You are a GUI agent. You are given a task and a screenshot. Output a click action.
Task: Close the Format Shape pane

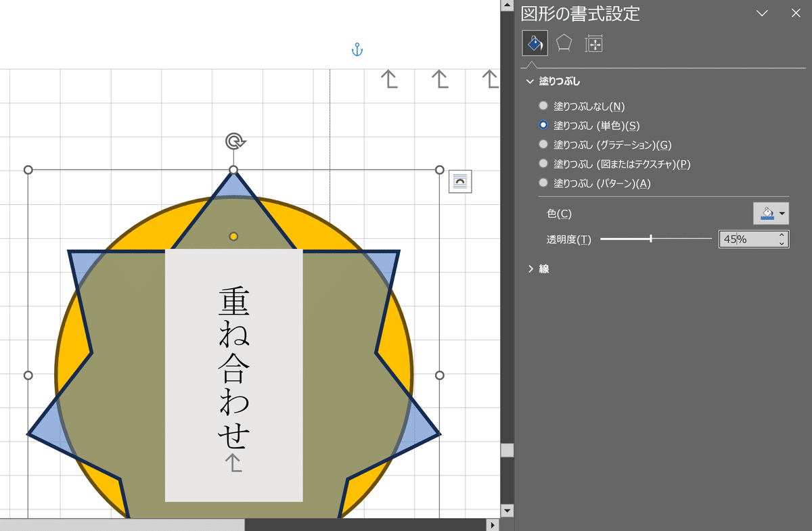point(796,13)
